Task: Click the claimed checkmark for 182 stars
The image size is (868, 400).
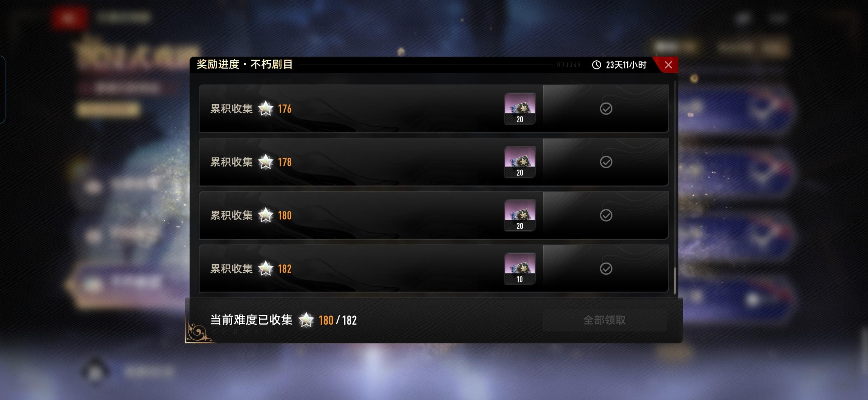Action: pyautogui.click(x=606, y=269)
